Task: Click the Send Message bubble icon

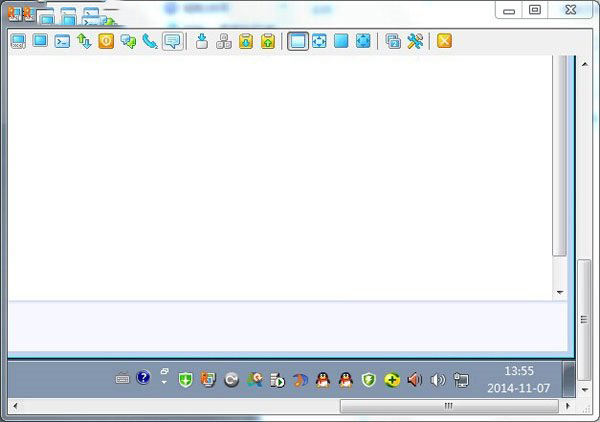Action: tap(172, 41)
